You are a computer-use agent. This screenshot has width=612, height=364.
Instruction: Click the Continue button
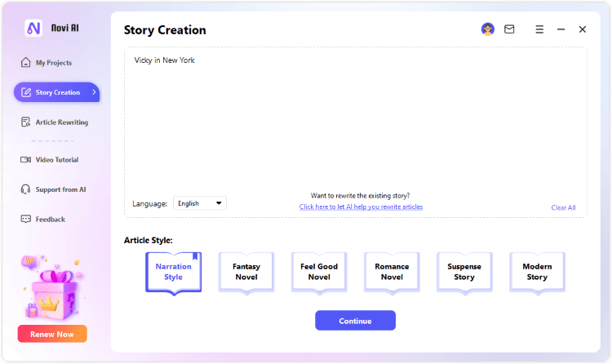pos(355,321)
